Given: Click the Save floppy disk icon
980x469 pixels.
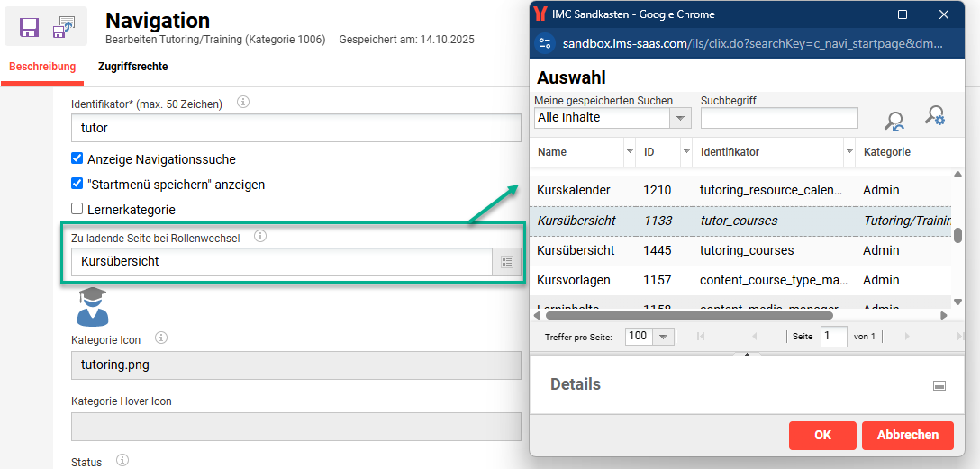Looking at the screenshot, I should coord(30,27).
